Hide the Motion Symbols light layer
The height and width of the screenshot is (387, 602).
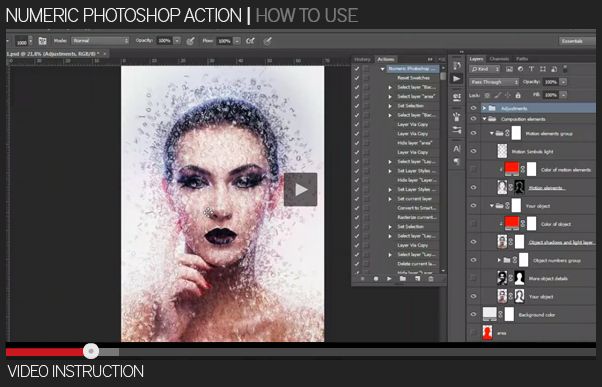click(473, 151)
